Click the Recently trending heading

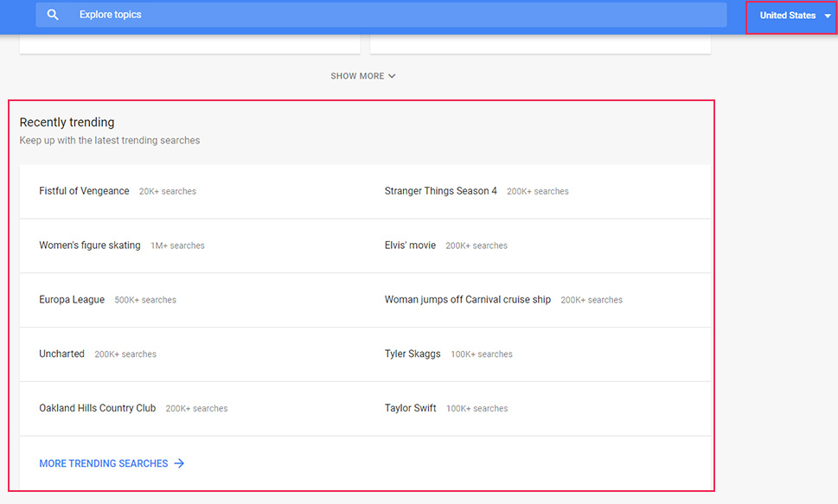[x=67, y=123]
